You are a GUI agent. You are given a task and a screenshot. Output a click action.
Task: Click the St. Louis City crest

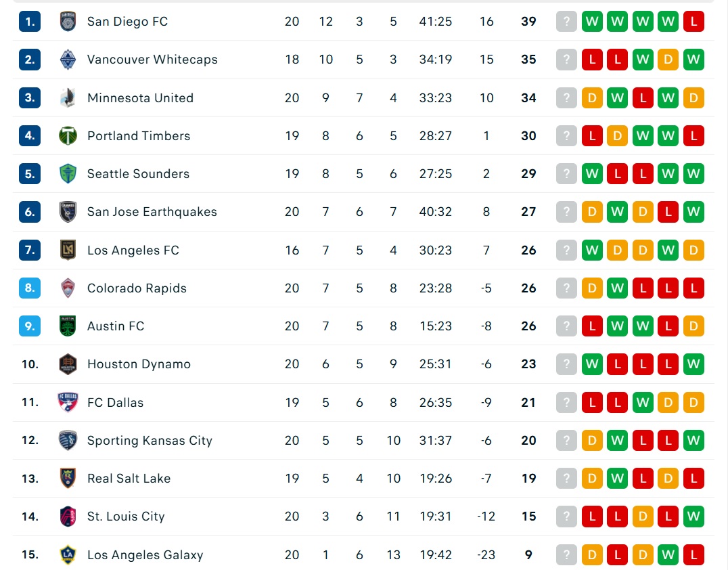tap(68, 516)
